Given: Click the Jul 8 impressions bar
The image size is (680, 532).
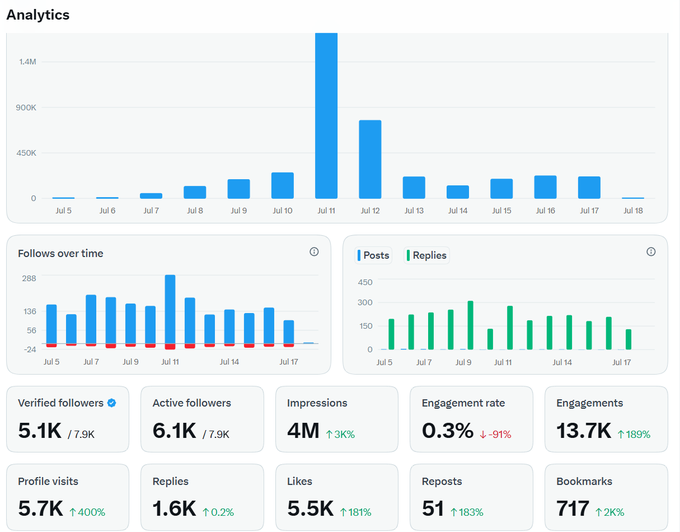Looking at the screenshot, I should pyautogui.click(x=195, y=192).
